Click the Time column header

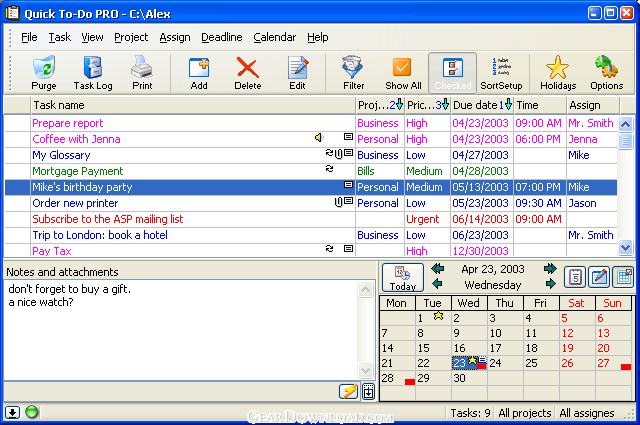(x=540, y=105)
